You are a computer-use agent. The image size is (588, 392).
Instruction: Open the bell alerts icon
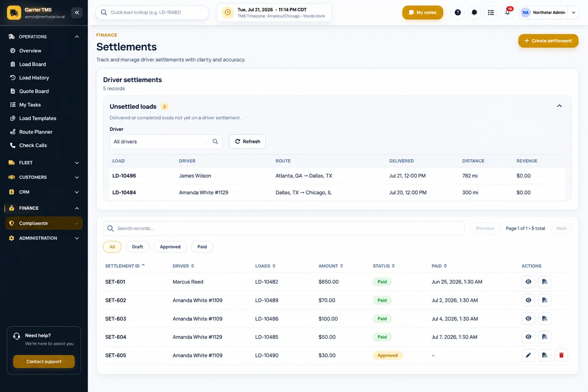coord(474,13)
